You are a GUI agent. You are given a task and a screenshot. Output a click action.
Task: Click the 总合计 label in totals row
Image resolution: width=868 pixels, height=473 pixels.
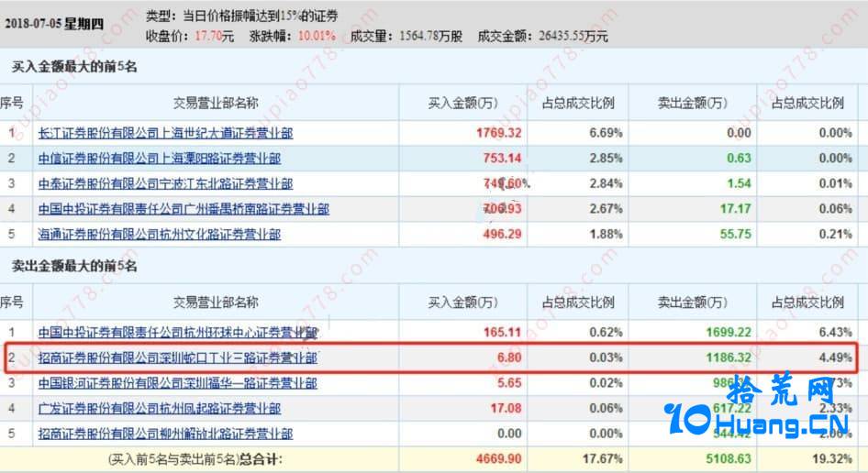point(261,459)
